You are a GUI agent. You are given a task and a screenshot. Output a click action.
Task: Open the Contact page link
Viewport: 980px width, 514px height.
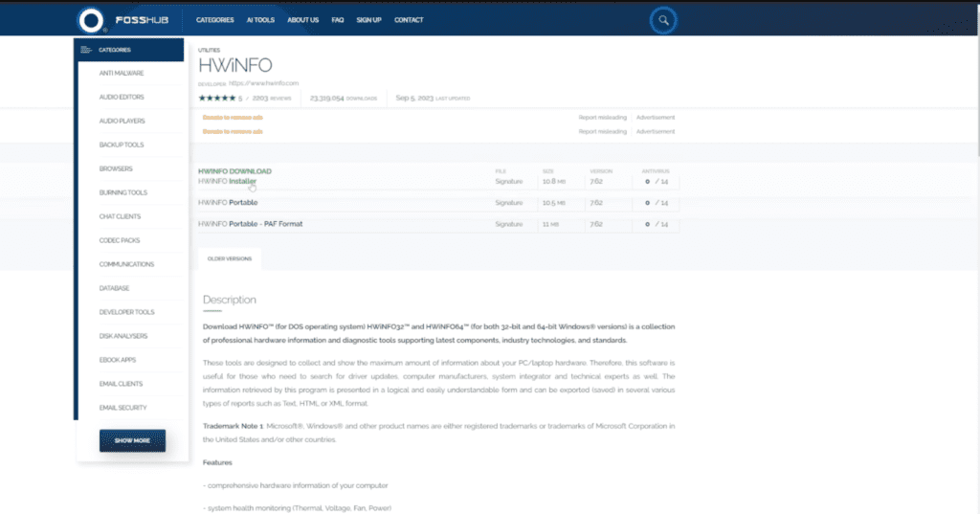coord(409,20)
